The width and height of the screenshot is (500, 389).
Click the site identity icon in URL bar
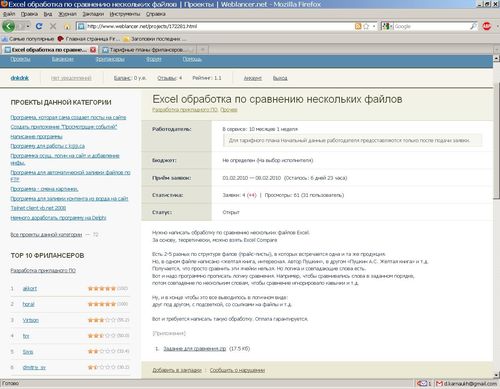click(81, 26)
